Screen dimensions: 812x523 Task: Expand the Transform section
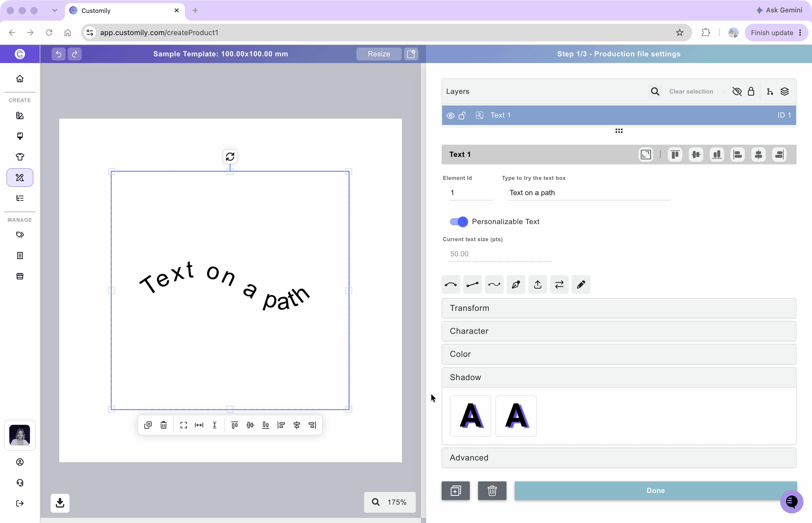click(x=619, y=308)
